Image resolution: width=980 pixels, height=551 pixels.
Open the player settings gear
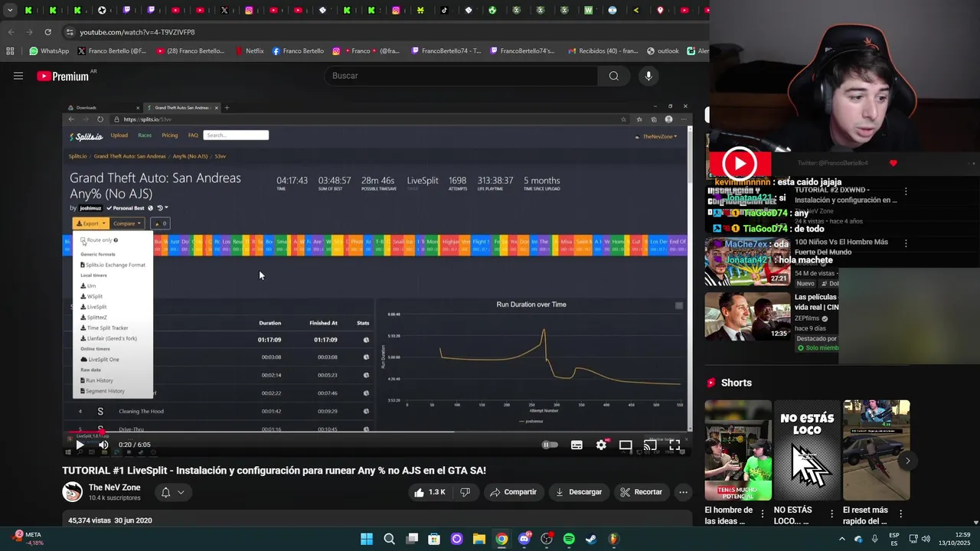(x=601, y=445)
